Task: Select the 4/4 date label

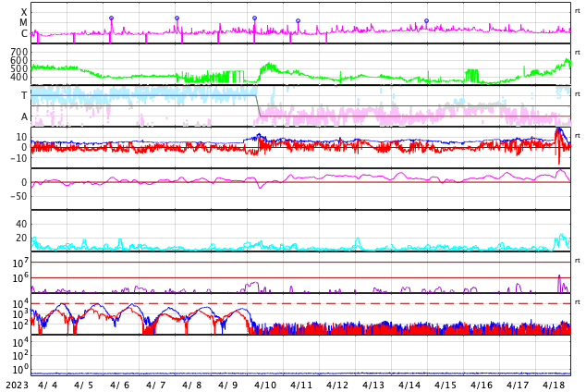Action: tap(48, 385)
